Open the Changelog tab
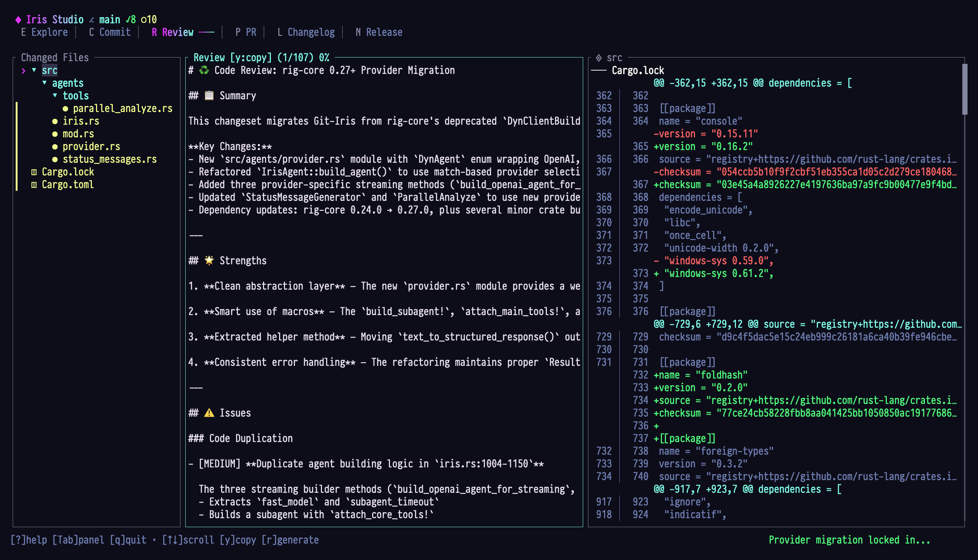The height and width of the screenshot is (560, 978). tap(306, 32)
